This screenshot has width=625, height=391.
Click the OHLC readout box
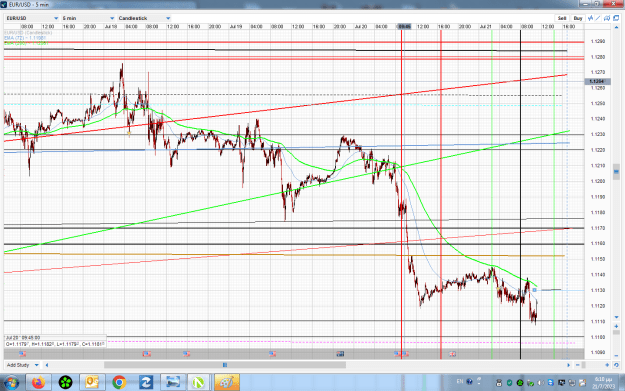point(55,341)
